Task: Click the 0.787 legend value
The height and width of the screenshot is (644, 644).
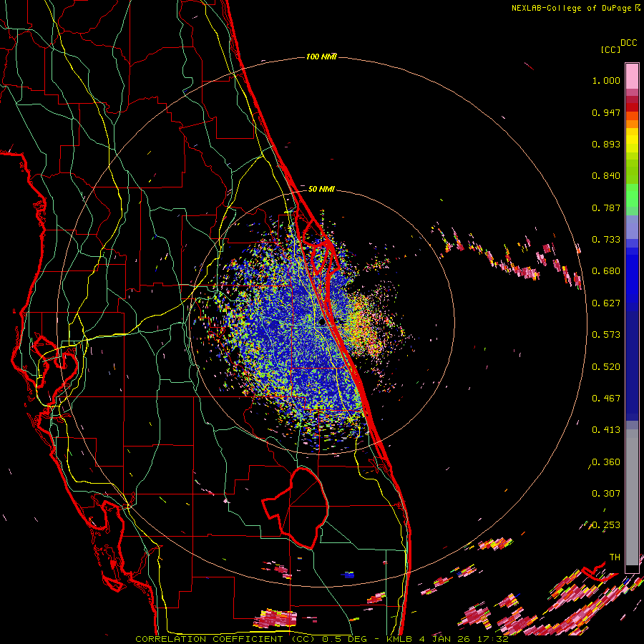Action: [x=606, y=208]
